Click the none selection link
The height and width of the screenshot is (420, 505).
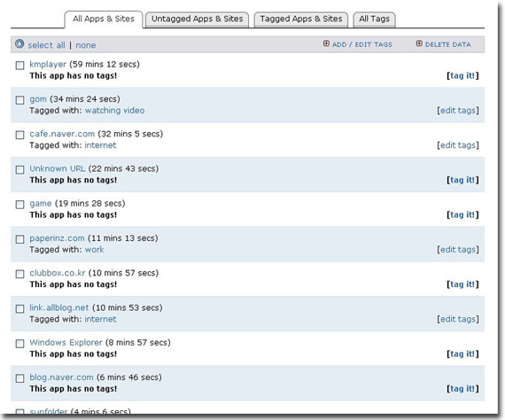(86, 45)
